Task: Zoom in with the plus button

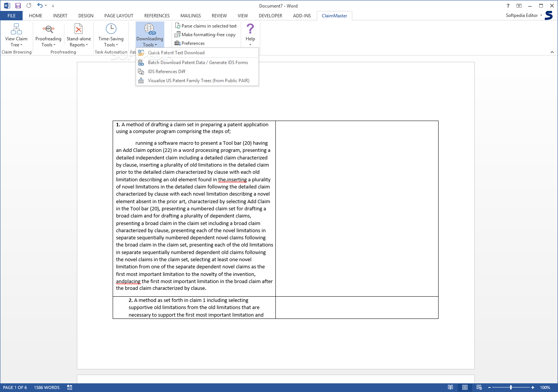Action: coord(533,387)
